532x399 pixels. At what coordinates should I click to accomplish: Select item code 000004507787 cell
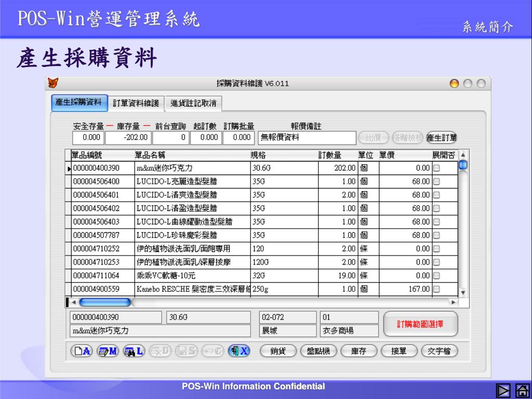(x=103, y=235)
